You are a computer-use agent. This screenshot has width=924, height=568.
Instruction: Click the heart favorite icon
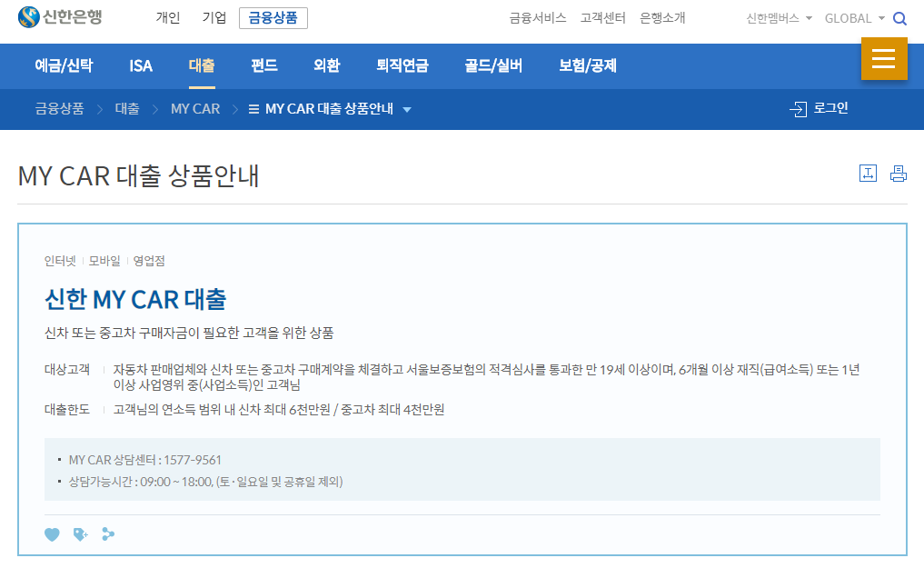tap(52, 534)
